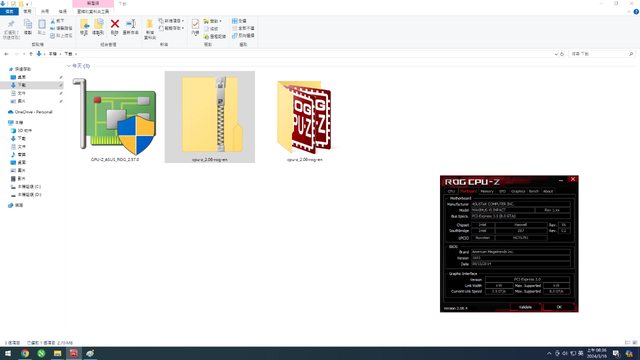Click the red X delete icon in ribbon
The width and height of the screenshot is (640, 360).
pyautogui.click(x=115, y=24)
